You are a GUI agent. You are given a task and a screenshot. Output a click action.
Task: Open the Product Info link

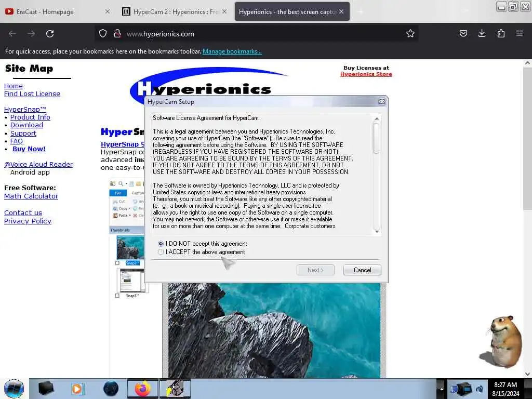tap(30, 117)
